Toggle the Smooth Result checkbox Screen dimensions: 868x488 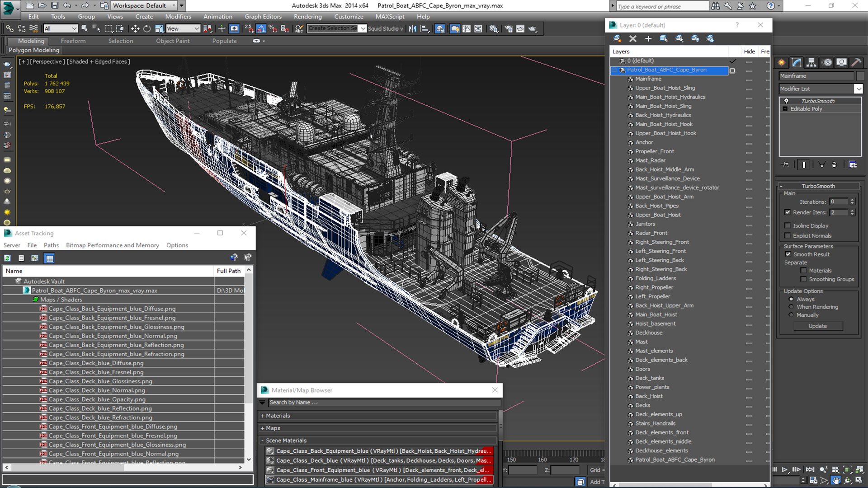click(x=788, y=254)
